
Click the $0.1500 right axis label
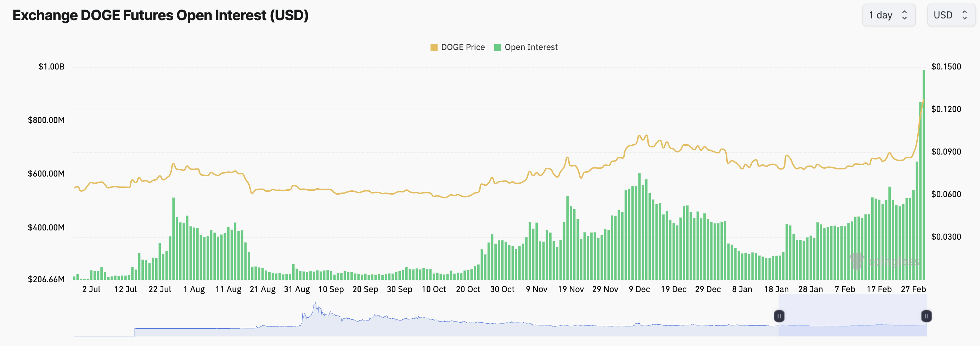tap(946, 67)
